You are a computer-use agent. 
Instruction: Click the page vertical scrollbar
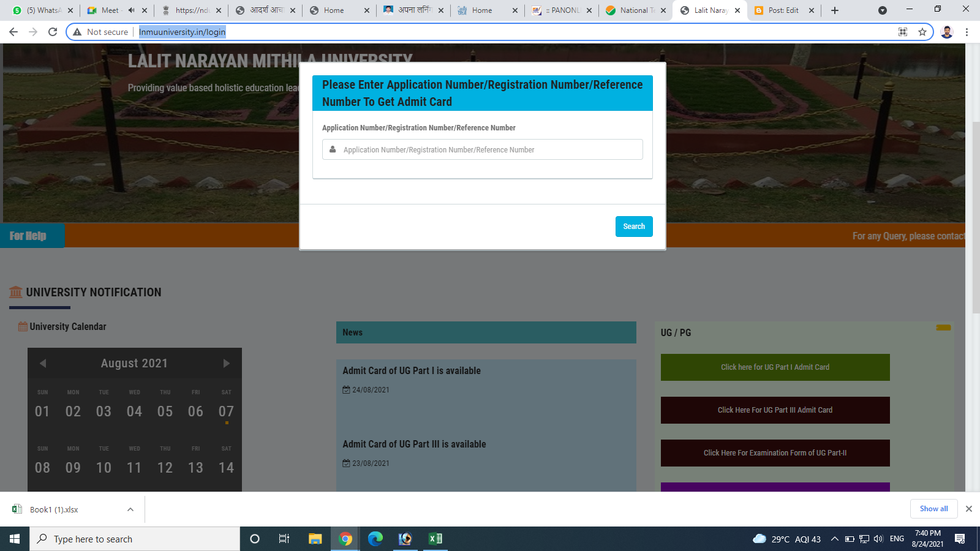click(976, 217)
